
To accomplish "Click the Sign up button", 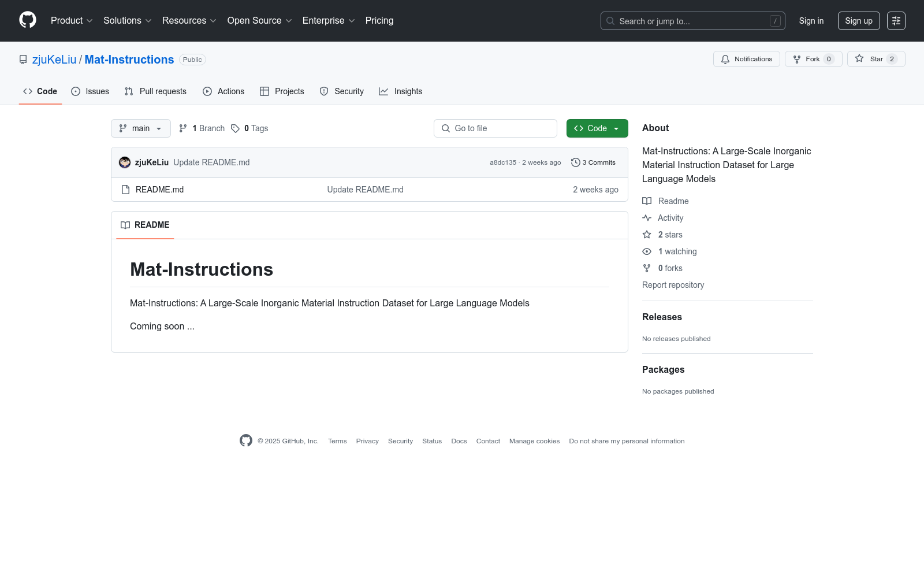I will coord(859,21).
